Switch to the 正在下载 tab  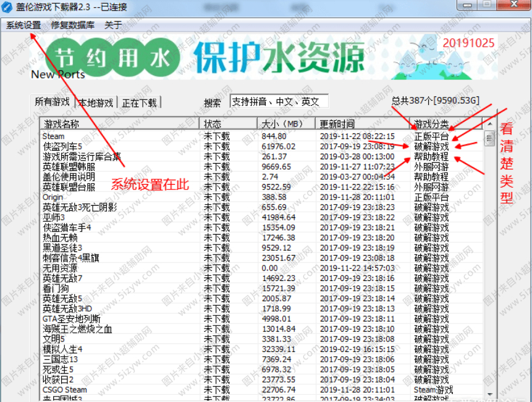click(140, 103)
